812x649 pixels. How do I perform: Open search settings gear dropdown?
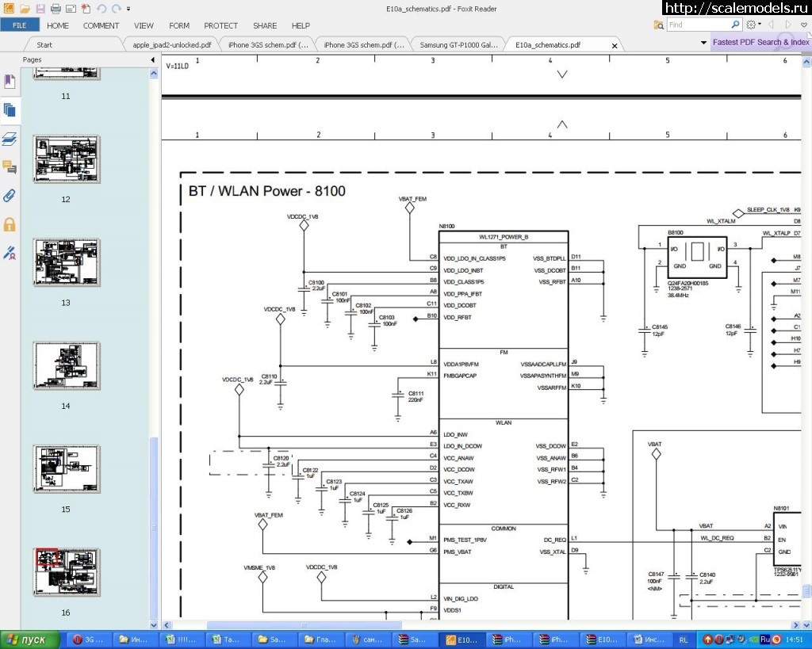click(x=753, y=25)
